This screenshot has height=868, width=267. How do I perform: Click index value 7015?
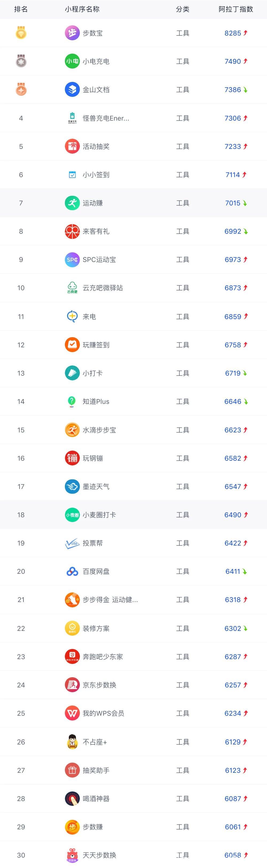coord(233,203)
